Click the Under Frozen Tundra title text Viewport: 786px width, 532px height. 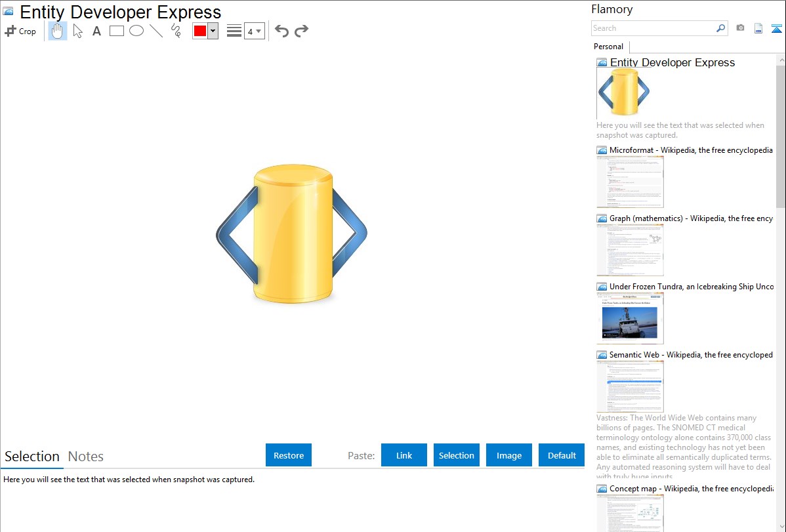[692, 286]
